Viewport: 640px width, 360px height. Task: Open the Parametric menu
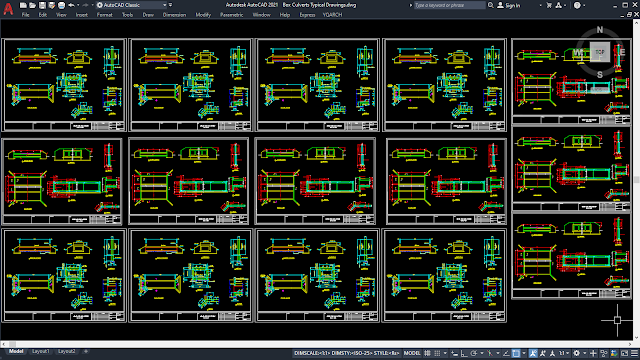(231, 15)
